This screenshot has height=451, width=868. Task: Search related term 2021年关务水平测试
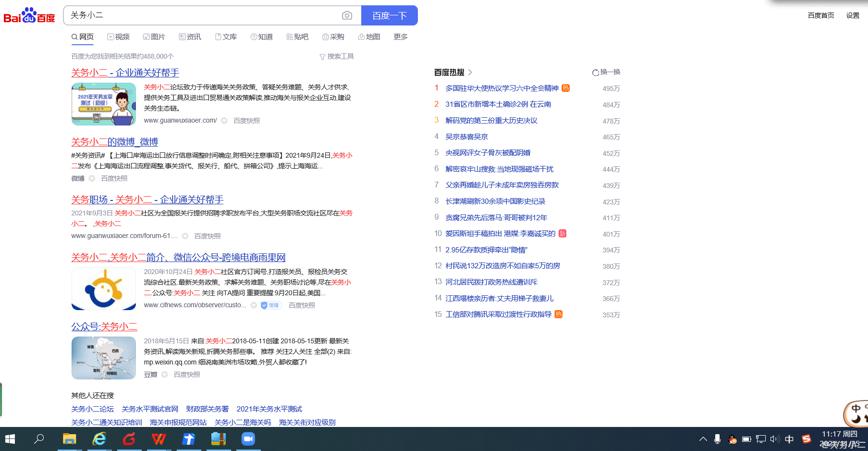coord(269,409)
